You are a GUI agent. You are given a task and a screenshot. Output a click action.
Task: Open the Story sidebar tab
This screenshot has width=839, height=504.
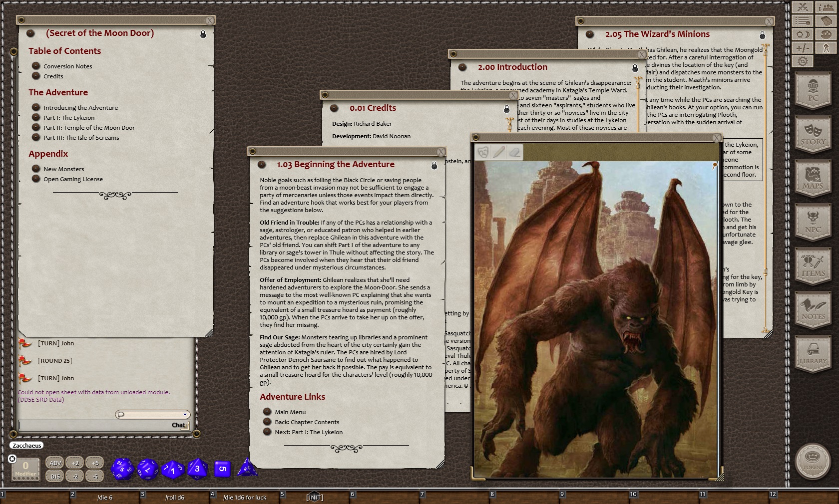point(813,135)
